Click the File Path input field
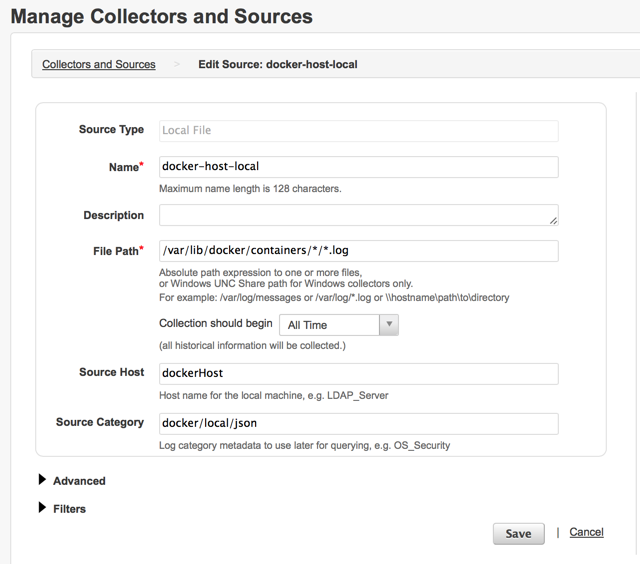Viewport: 640px width, 564px height. pos(358,251)
